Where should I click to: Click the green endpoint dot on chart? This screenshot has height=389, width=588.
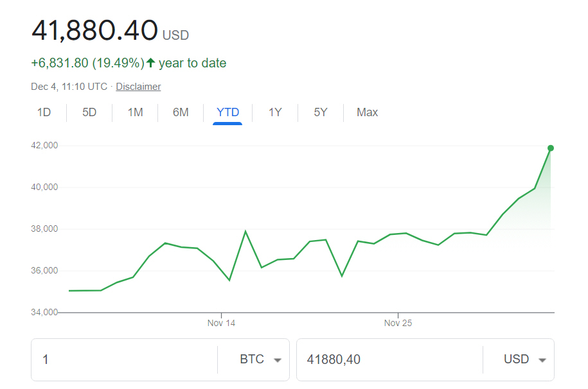point(551,148)
